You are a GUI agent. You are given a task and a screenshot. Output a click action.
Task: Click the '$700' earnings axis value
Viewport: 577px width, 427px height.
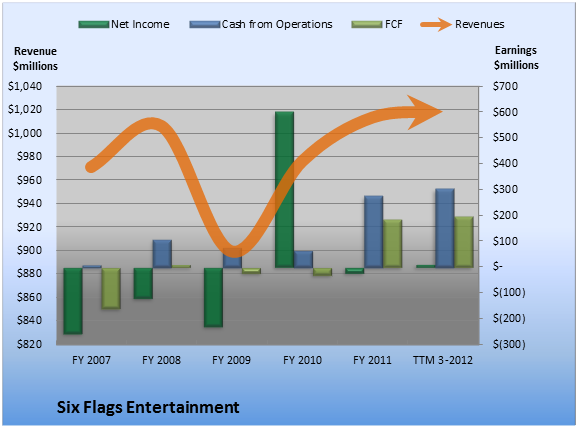(x=505, y=86)
